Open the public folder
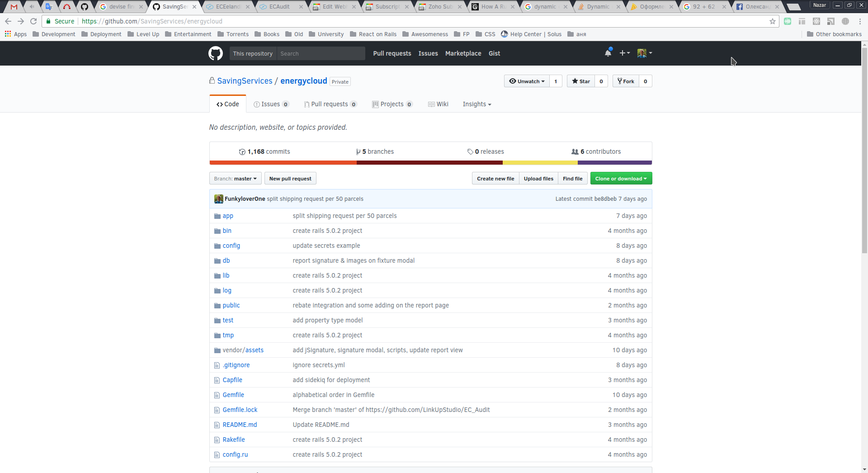This screenshot has height=473, width=868. 231,305
